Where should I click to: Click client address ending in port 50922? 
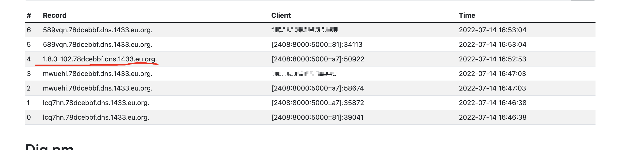(x=317, y=59)
